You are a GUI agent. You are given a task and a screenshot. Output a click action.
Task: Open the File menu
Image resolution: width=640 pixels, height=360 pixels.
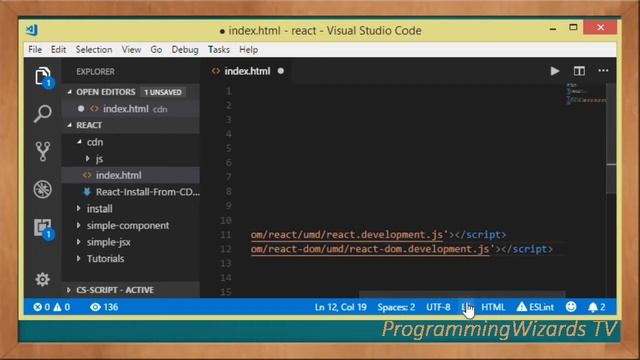pos(35,49)
